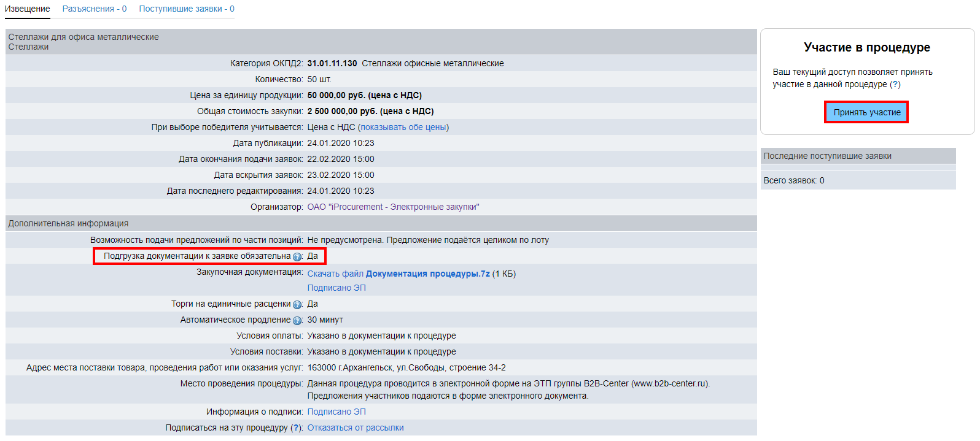Click question mark in Участие в процедуре panel
This screenshot has height=441, width=980.
click(x=895, y=85)
